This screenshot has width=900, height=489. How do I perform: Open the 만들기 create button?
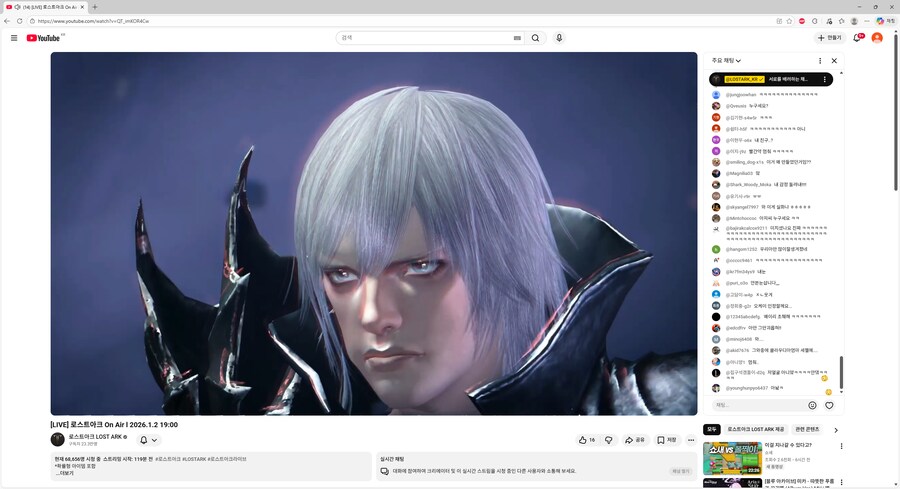[x=830, y=38]
